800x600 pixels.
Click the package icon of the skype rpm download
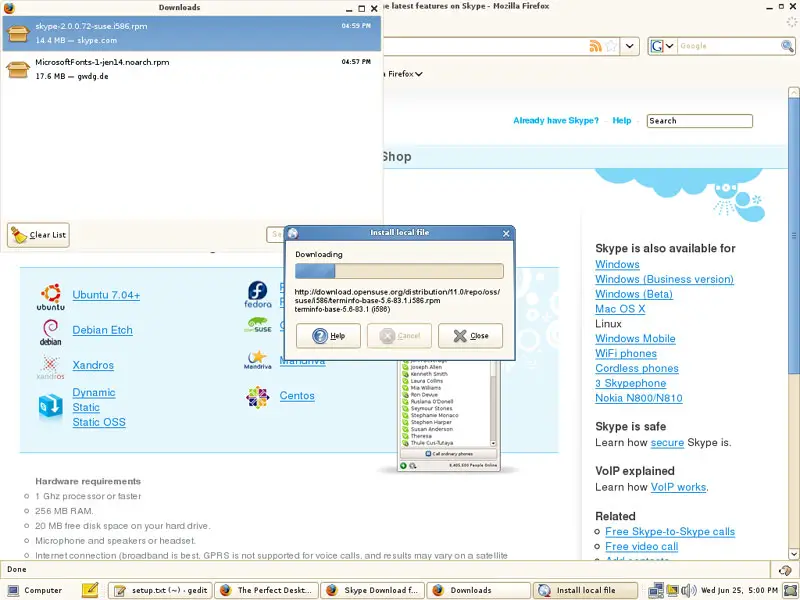click(18, 33)
